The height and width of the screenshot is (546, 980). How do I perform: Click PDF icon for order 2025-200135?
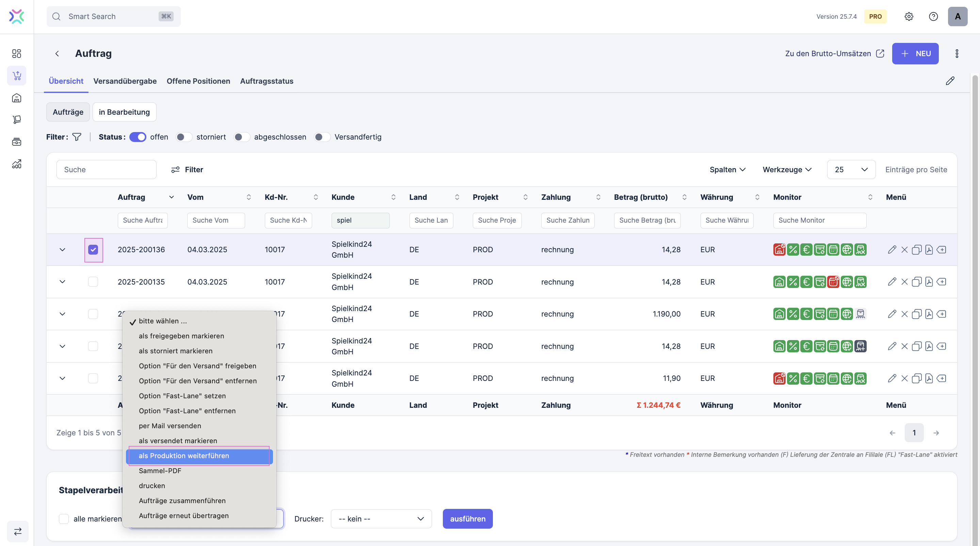pyautogui.click(x=929, y=282)
